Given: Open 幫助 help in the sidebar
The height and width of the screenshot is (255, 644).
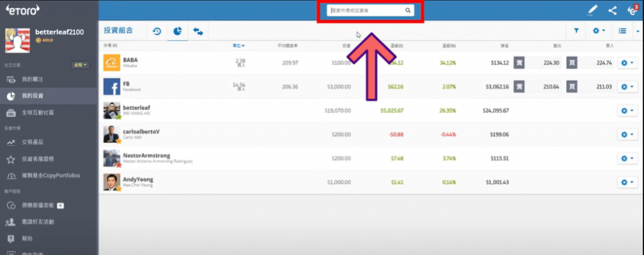Looking at the screenshot, I should 49,239.
